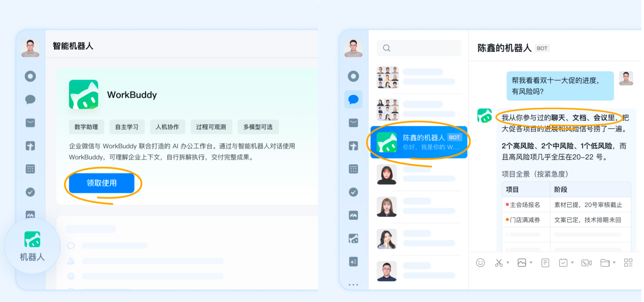This screenshot has height=302, width=644.
Task: Open chat of woman with light brown hair
Action: (419, 207)
